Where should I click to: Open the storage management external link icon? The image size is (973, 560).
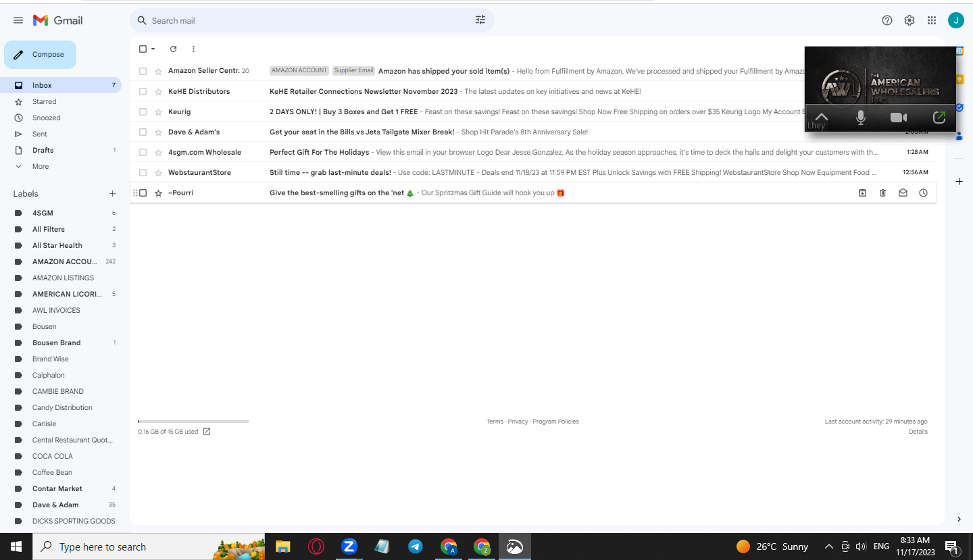207,432
